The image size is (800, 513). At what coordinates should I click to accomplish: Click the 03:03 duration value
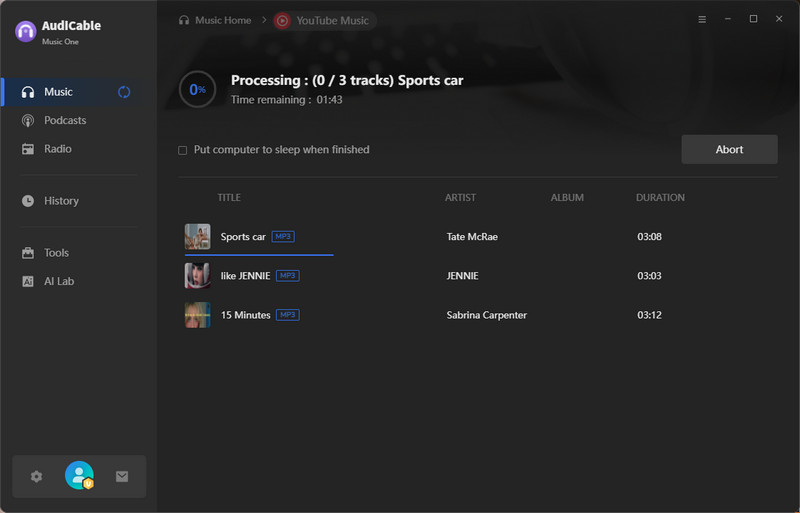[649, 276]
